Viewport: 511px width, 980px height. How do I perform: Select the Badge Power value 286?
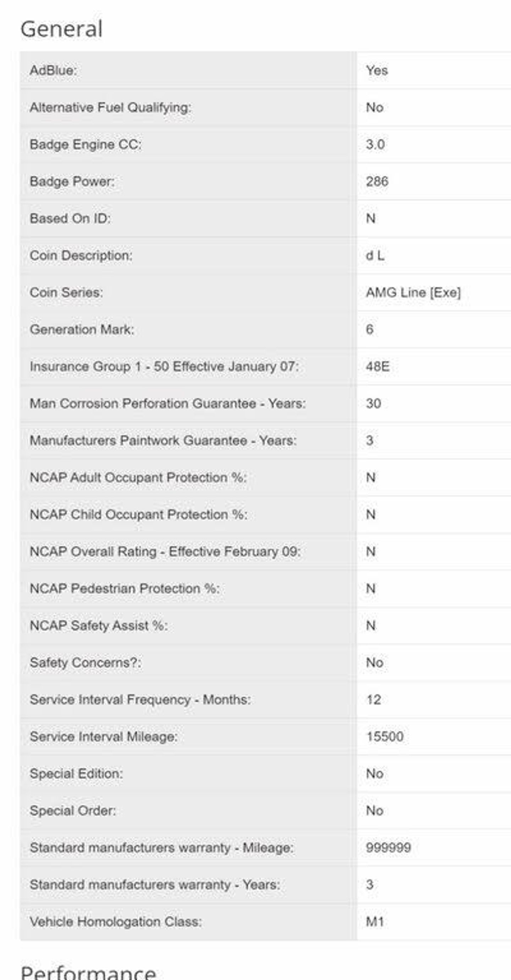tap(377, 181)
